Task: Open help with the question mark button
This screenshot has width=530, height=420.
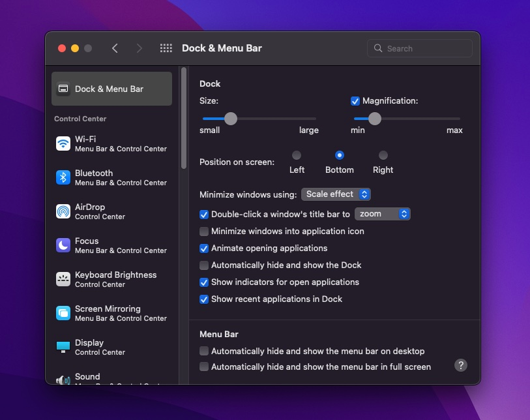Action: tap(461, 365)
